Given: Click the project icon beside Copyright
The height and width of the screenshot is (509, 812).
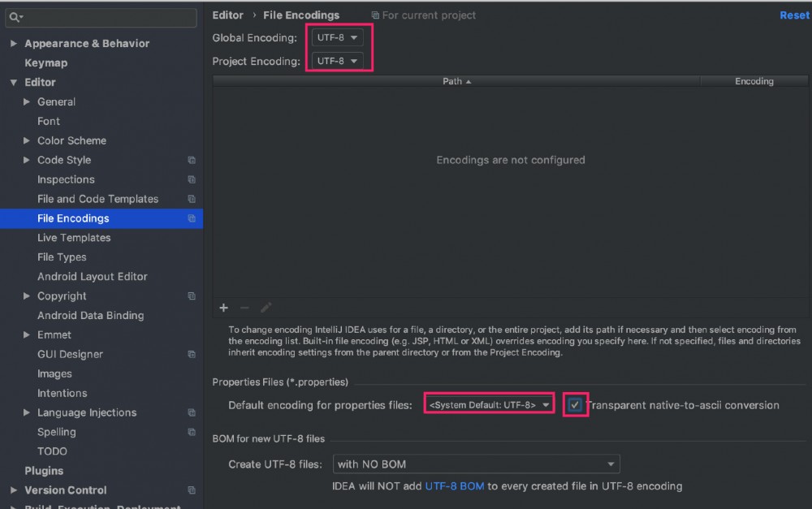Looking at the screenshot, I should [192, 295].
